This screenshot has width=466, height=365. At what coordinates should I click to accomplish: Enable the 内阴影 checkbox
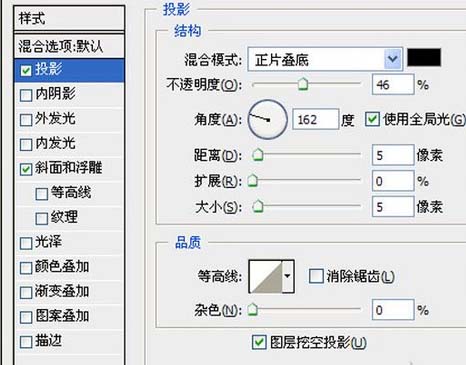tap(26, 95)
